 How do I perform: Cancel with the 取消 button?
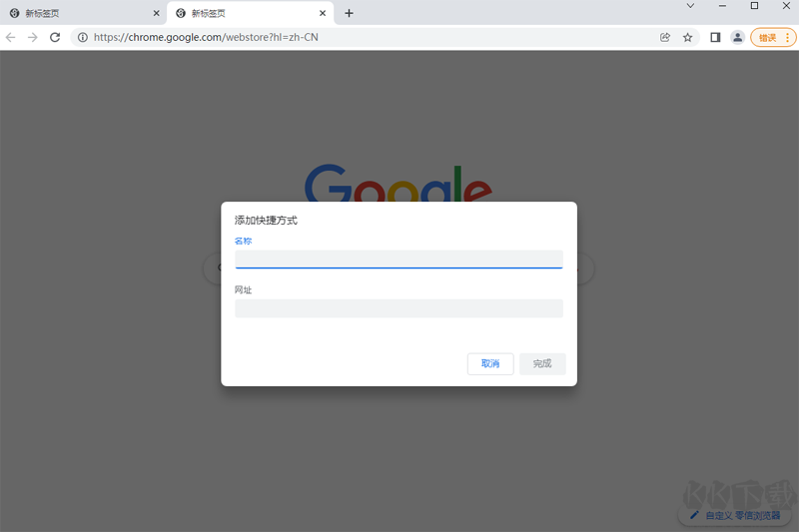490,363
